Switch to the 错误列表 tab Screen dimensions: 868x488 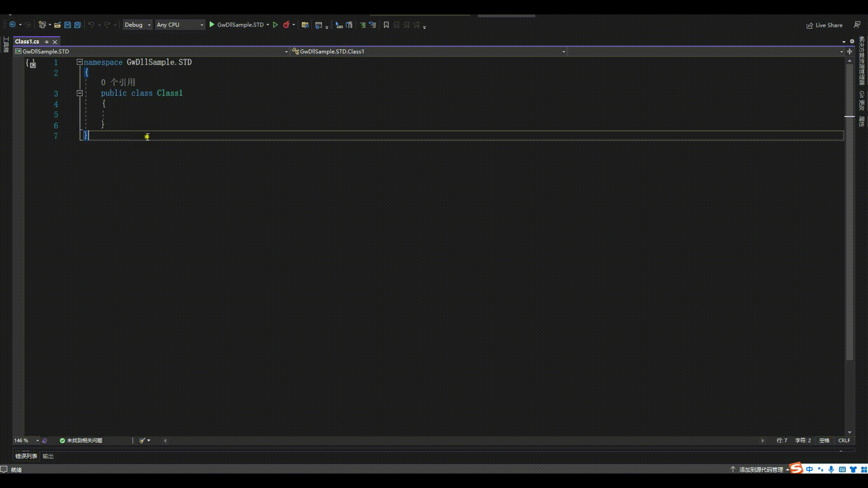(x=26, y=456)
